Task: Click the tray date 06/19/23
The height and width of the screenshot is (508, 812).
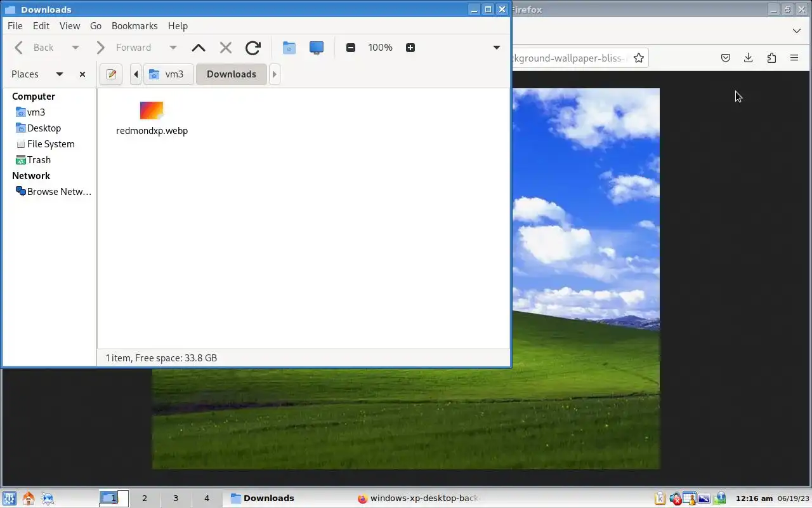Action: [794, 498]
